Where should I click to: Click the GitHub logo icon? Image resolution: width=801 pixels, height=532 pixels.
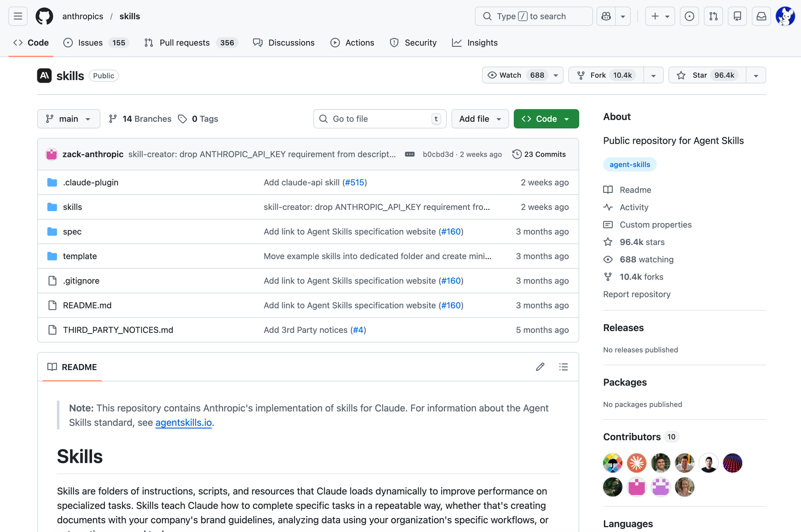tap(44, 16)
